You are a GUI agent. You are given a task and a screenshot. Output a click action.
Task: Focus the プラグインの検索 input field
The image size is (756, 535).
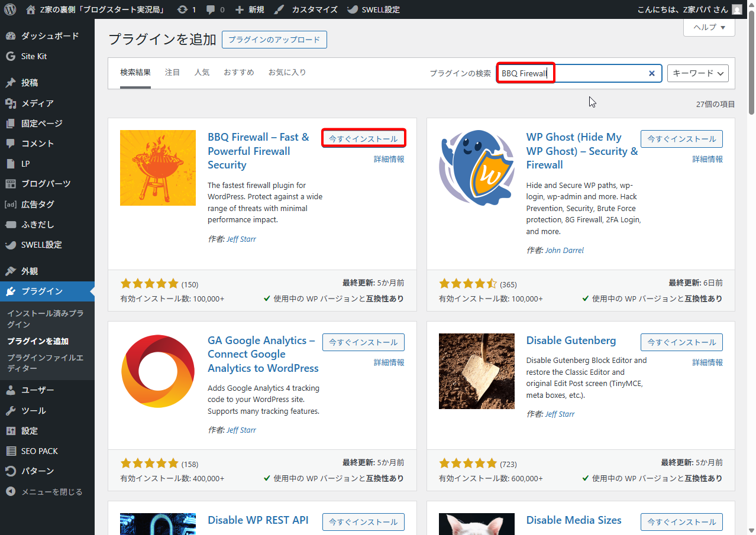coord(579,73)
